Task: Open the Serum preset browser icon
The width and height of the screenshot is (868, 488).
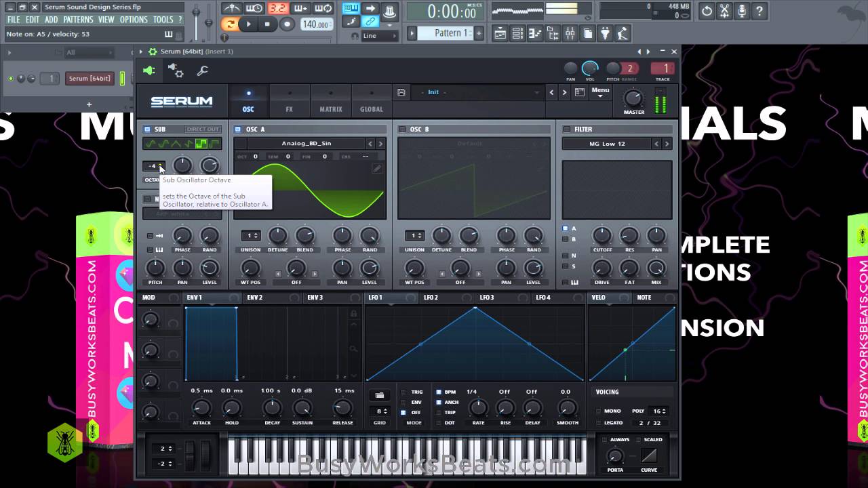Action: pos(580,92)
